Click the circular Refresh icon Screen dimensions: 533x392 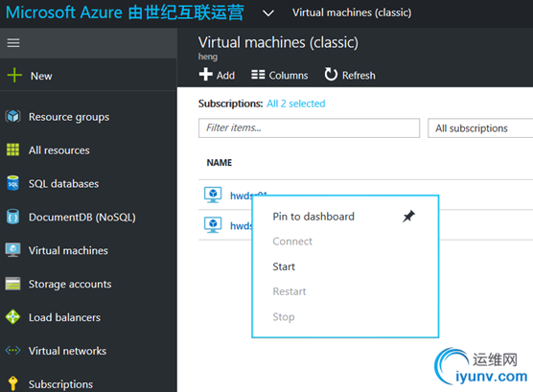331,74
